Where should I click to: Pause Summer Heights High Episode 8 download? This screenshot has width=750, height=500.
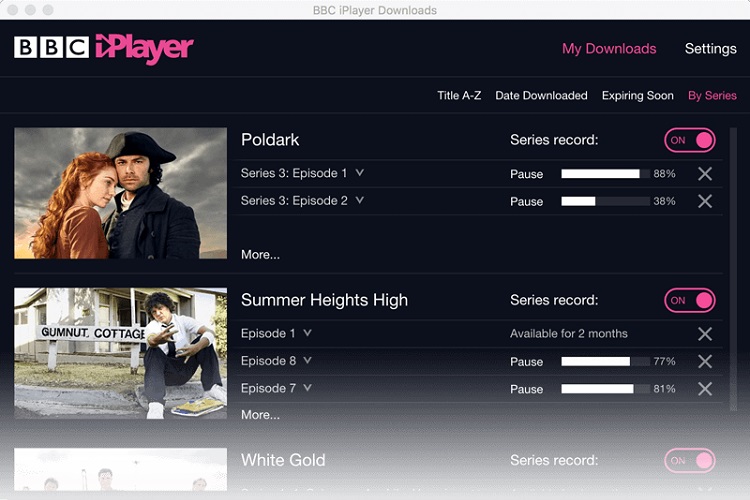[527, 362]
